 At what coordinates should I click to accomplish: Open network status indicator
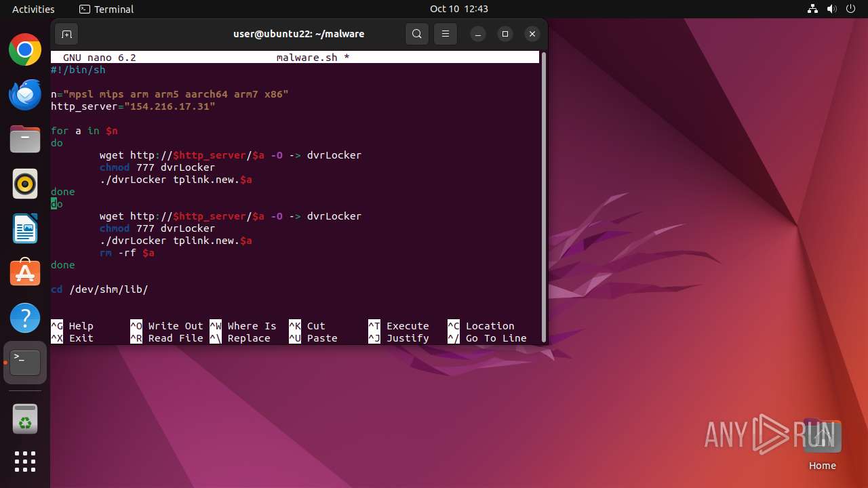(x=813, y=9)
